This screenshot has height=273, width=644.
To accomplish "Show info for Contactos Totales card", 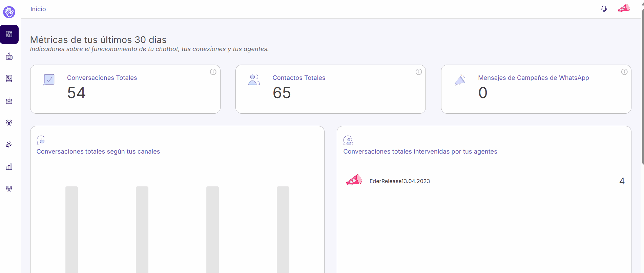I will (x=419, y=72).
